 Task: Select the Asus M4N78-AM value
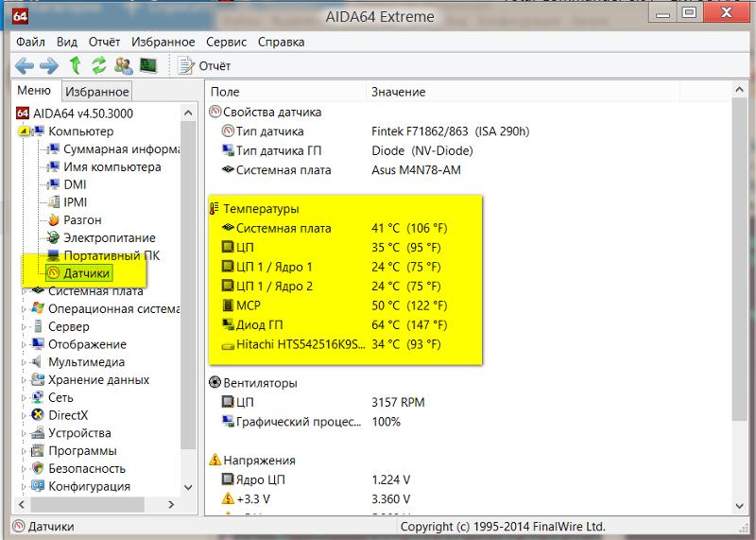[x=416, y=170]
